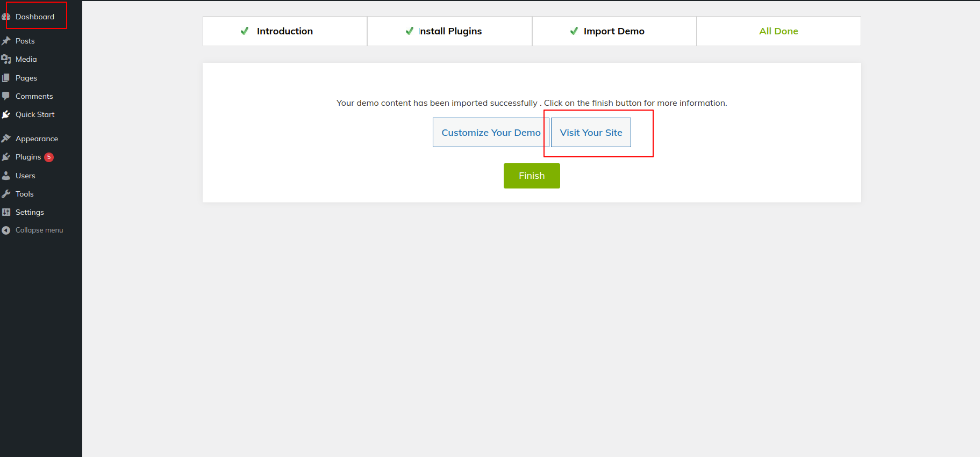This screenshot has width=980, height=457.
Task: Open Quick Start in the sidebar
Action: click(x=35, y=114)
